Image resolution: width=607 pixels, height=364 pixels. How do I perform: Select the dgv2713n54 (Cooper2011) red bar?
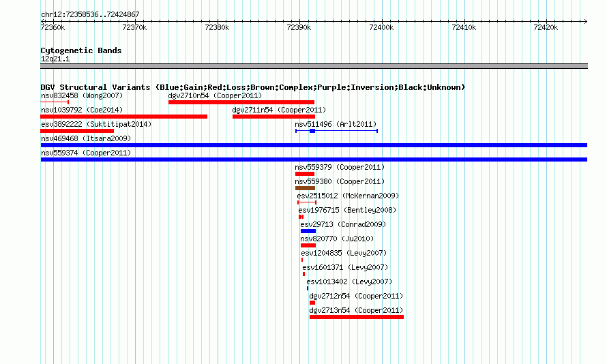(x=357, y=317)
